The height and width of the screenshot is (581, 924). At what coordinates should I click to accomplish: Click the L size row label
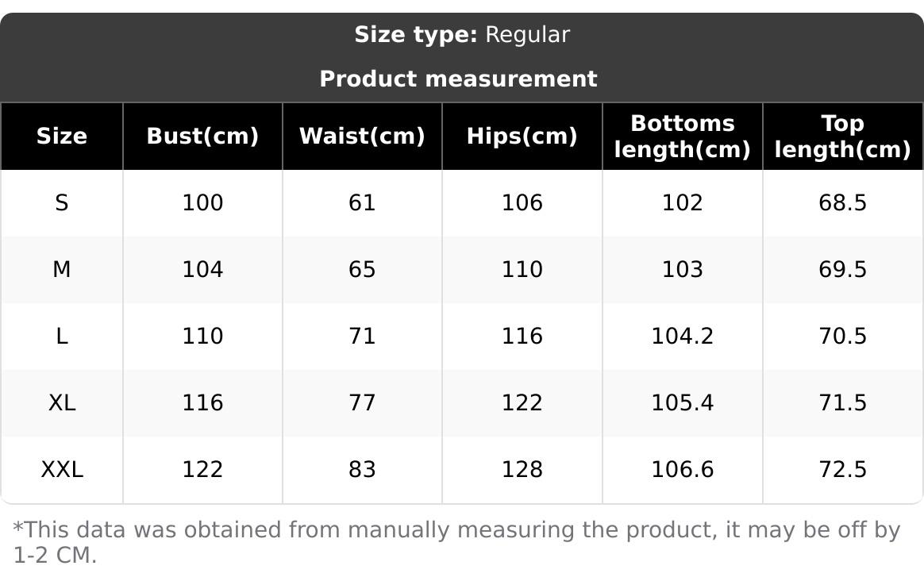point(62,337)
